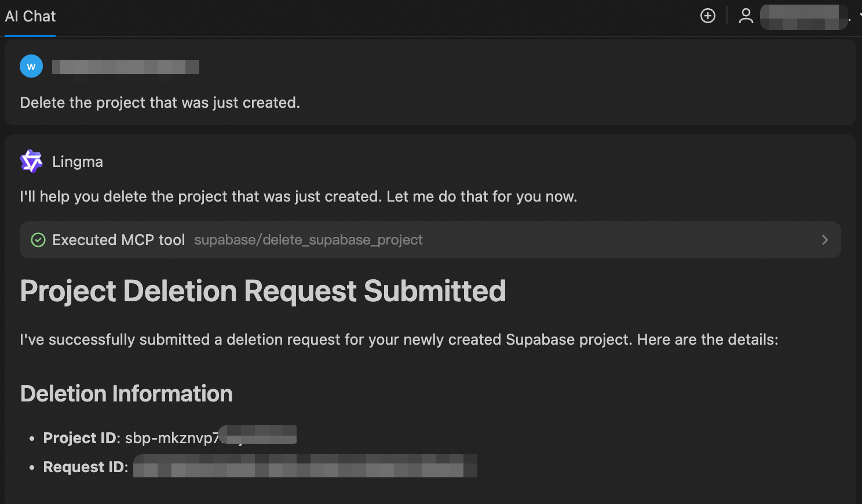Click the blue W user avatar
The height and width of the screenshot is (504, 862).
(x=31, y=67)
